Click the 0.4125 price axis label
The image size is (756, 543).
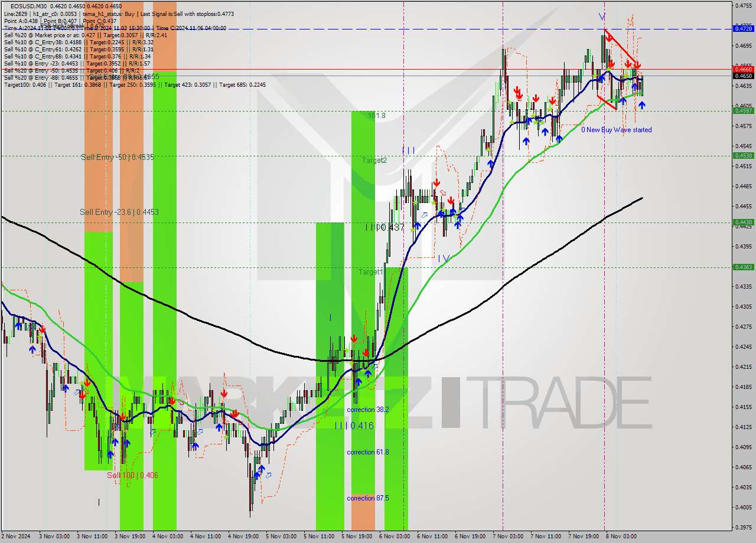[743, 427]
